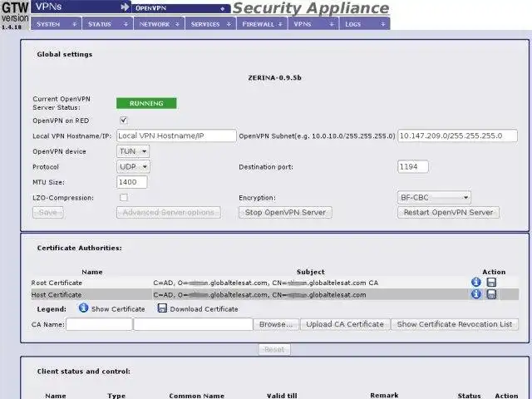
Task: Click the Reset button
Action: (x=274, y=349)
